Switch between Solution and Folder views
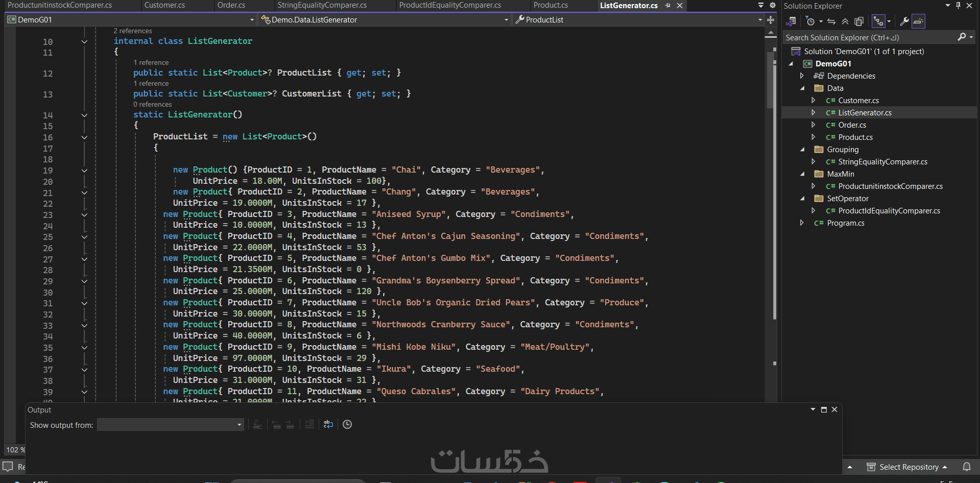Image resolution: width=980 pixels, height=483 pixels. click(791, 21)
